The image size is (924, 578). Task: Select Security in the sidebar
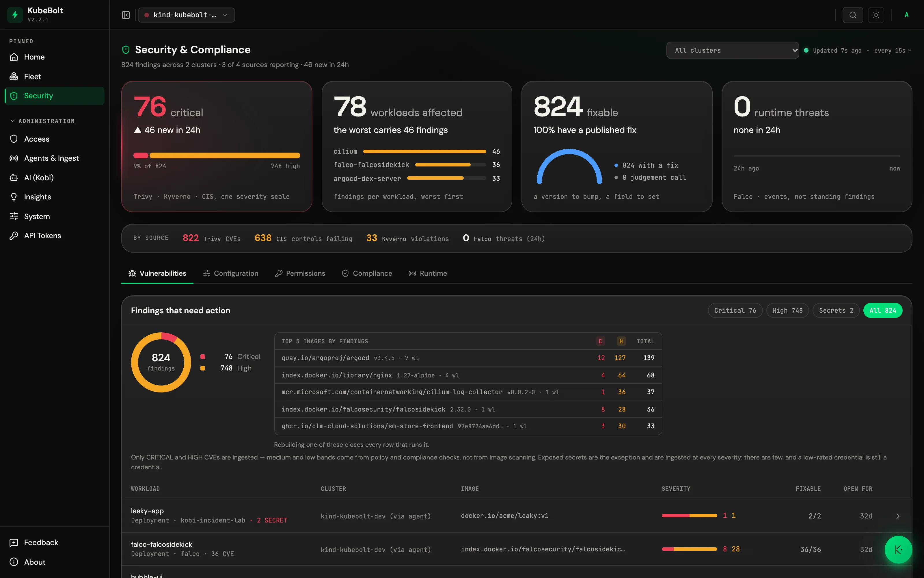[54, 96]
